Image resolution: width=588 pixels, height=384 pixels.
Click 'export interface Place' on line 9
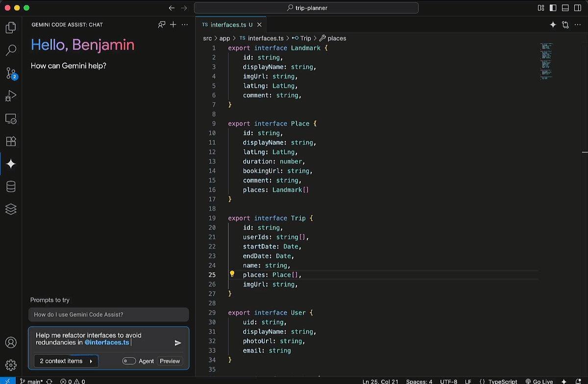coord(269,124)
